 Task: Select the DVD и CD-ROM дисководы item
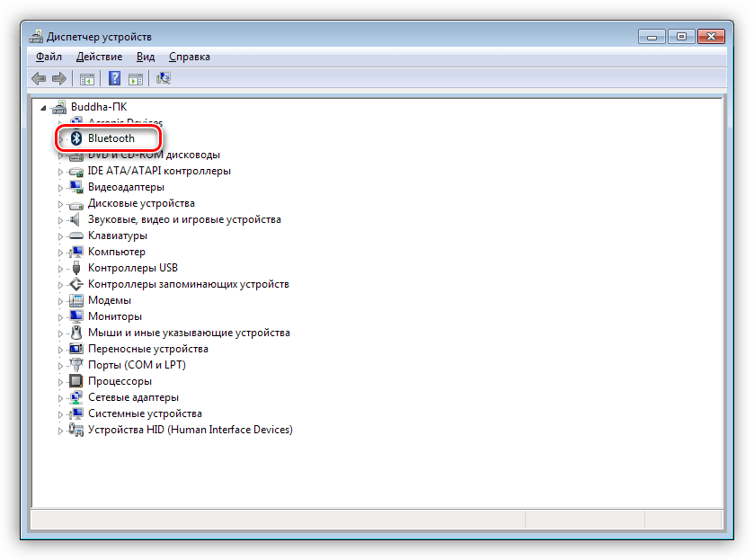point(154,155)
